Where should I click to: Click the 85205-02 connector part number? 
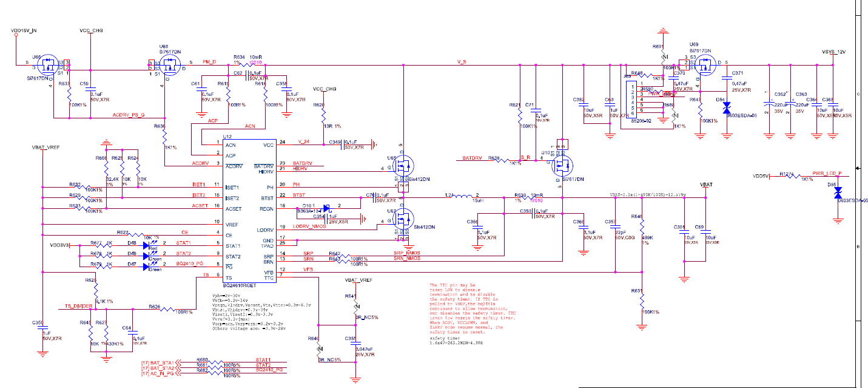(x=643, y=121)
